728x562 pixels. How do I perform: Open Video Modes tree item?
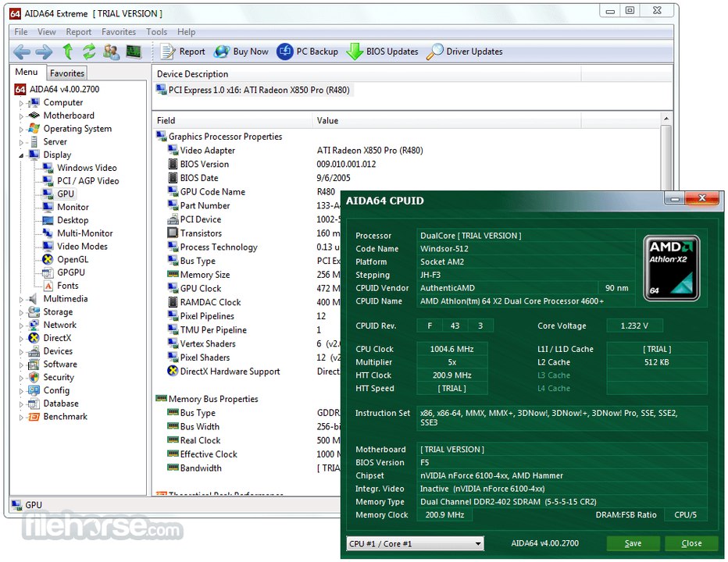click(82, 247)
